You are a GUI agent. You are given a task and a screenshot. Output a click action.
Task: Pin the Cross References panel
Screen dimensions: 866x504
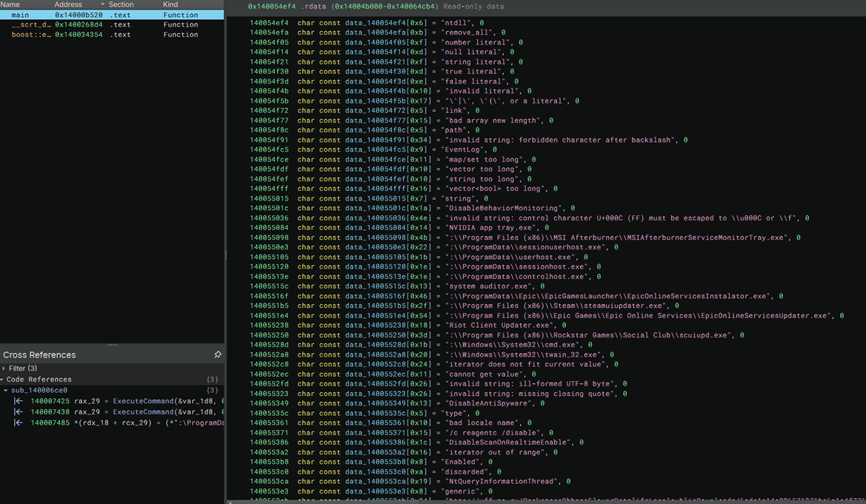(x=218, y=355)
